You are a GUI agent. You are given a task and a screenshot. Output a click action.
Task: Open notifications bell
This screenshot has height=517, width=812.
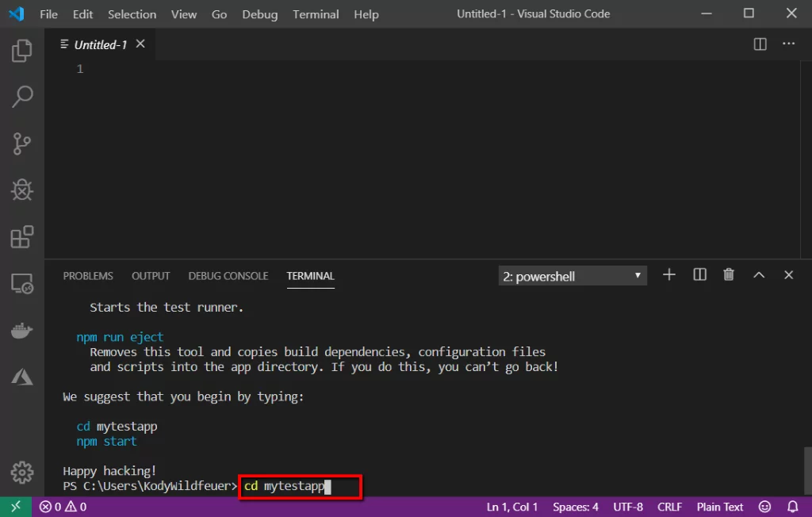pyautogui.click(x=792, y=507)
